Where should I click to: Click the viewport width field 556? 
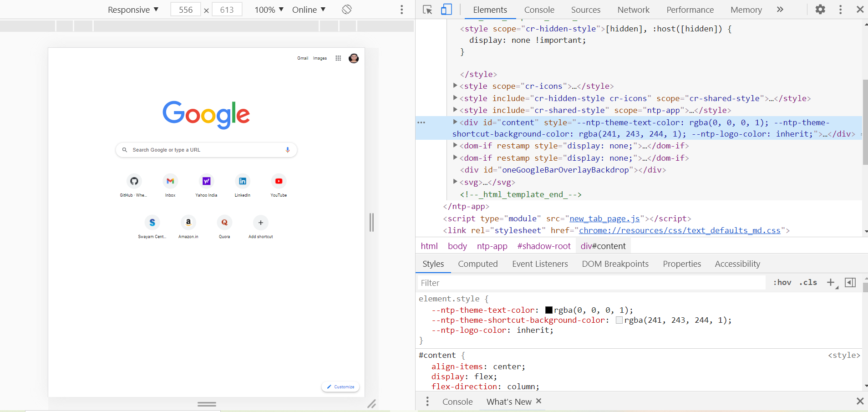pos(186,10)
